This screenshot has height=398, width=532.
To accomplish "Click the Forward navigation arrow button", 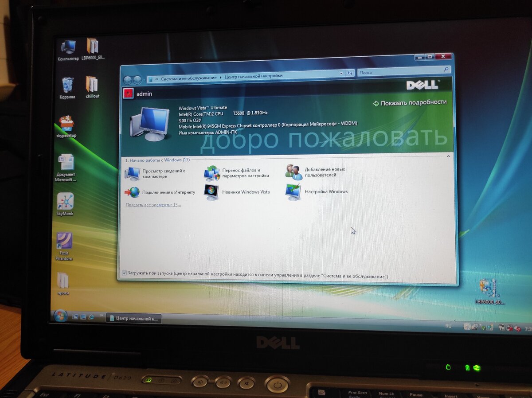I will 137,80.
